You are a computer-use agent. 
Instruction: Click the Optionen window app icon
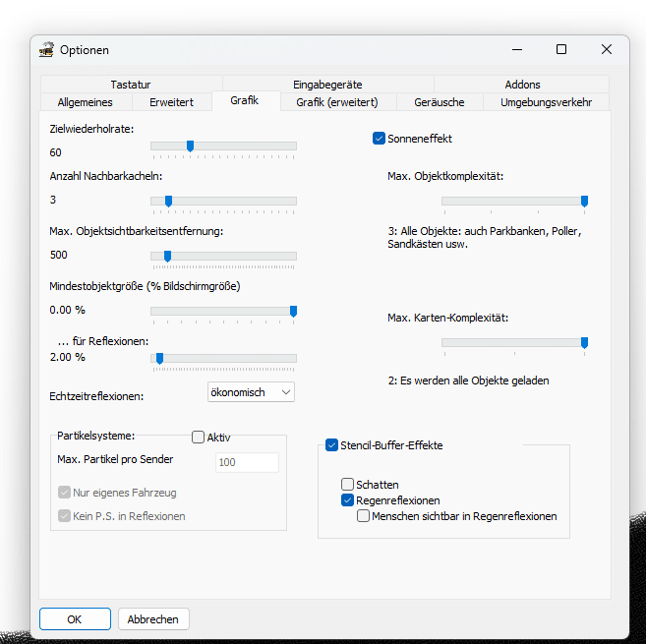coord(46,50)
